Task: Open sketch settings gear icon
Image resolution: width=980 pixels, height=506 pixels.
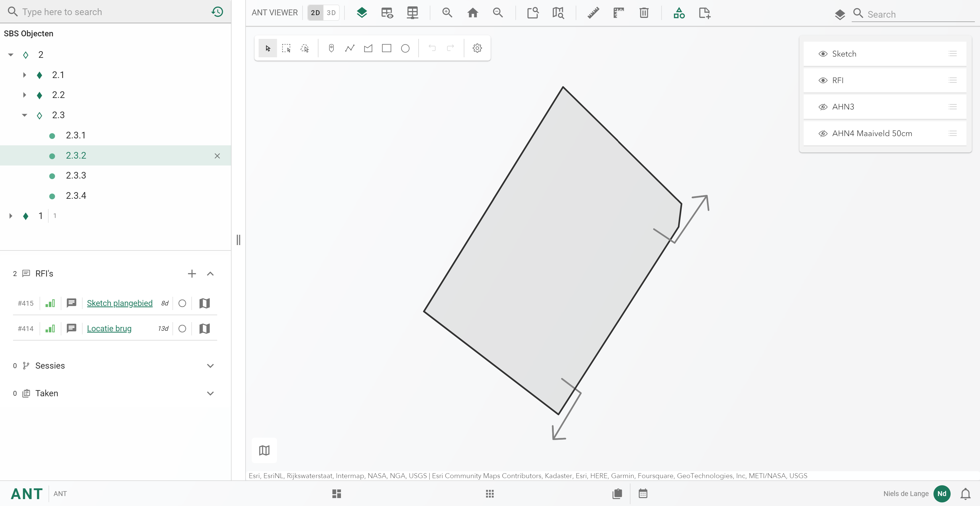Action: click(477, 48)
